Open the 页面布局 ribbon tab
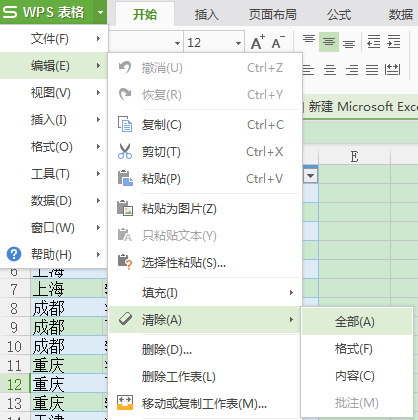418x420 pixels. [273, 15]
